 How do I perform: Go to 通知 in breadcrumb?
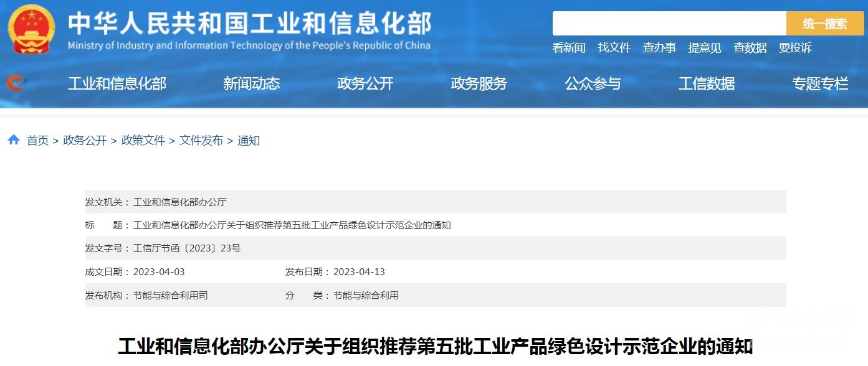click(x=249, y=141)
